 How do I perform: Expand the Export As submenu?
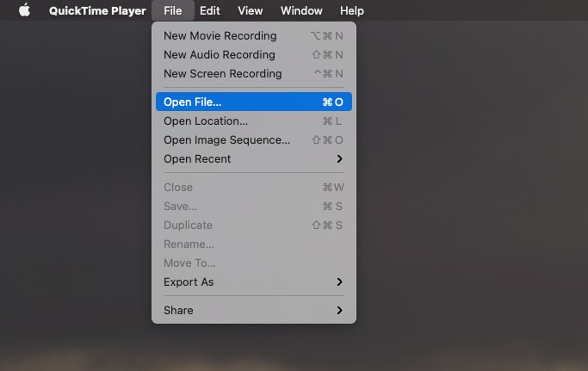(x=254, y=281)
